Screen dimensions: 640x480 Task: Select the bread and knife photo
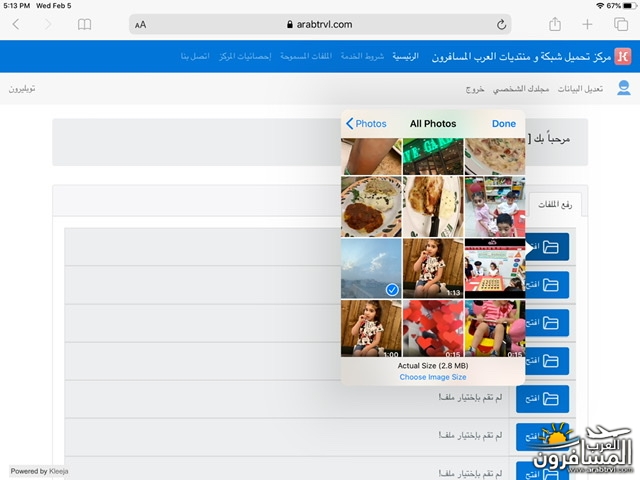433,207
